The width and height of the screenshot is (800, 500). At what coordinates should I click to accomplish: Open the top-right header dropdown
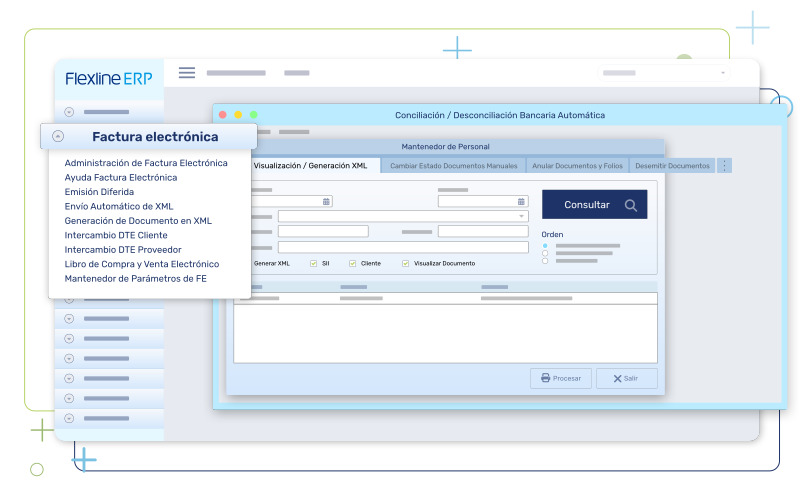coord(722,73)
